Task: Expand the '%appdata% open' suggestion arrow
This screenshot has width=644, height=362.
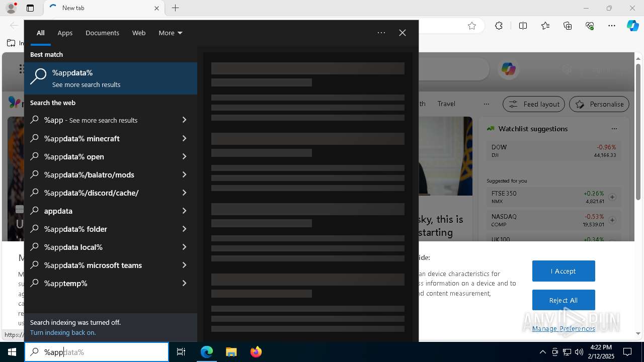Action: click(184, 156)
